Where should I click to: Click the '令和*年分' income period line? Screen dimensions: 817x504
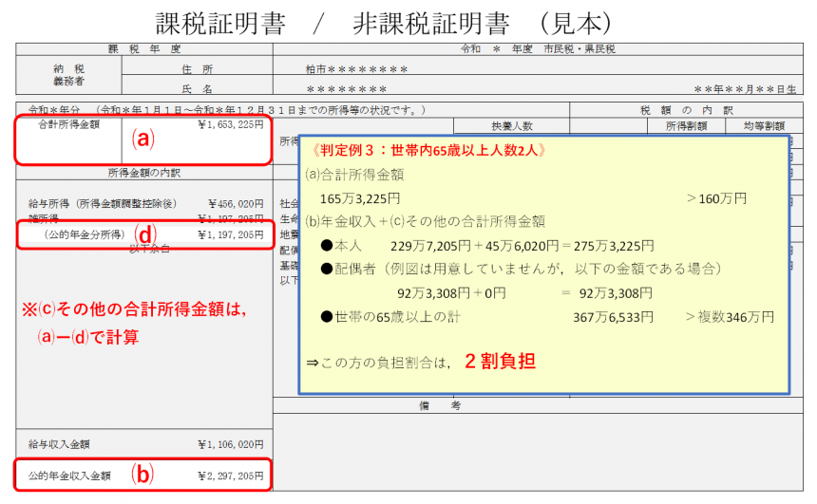(227, 110)
